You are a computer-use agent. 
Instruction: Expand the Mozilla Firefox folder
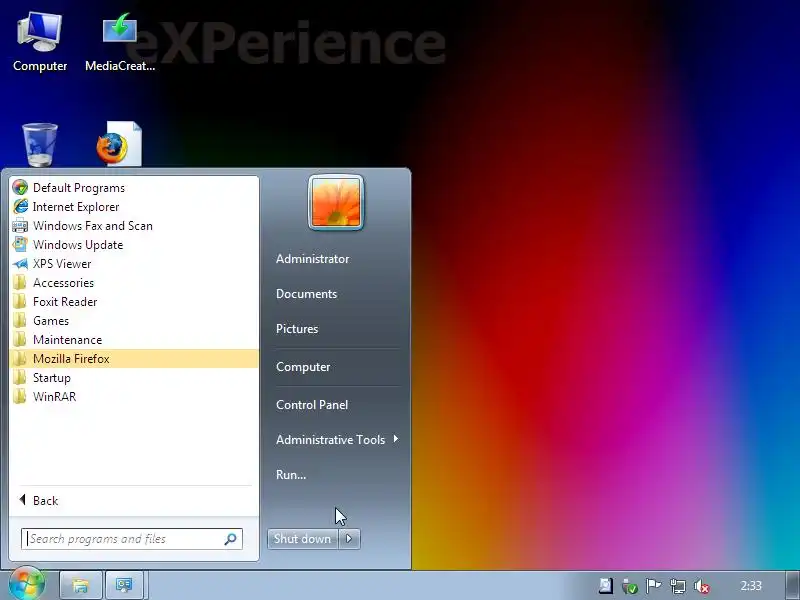[134, 359]
